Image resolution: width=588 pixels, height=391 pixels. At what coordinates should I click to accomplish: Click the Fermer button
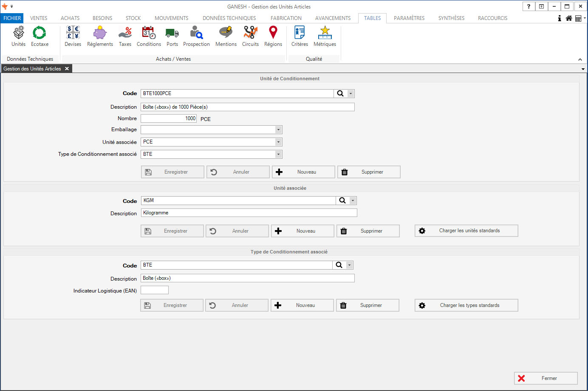pyautogui.click(x=546, y=378)
